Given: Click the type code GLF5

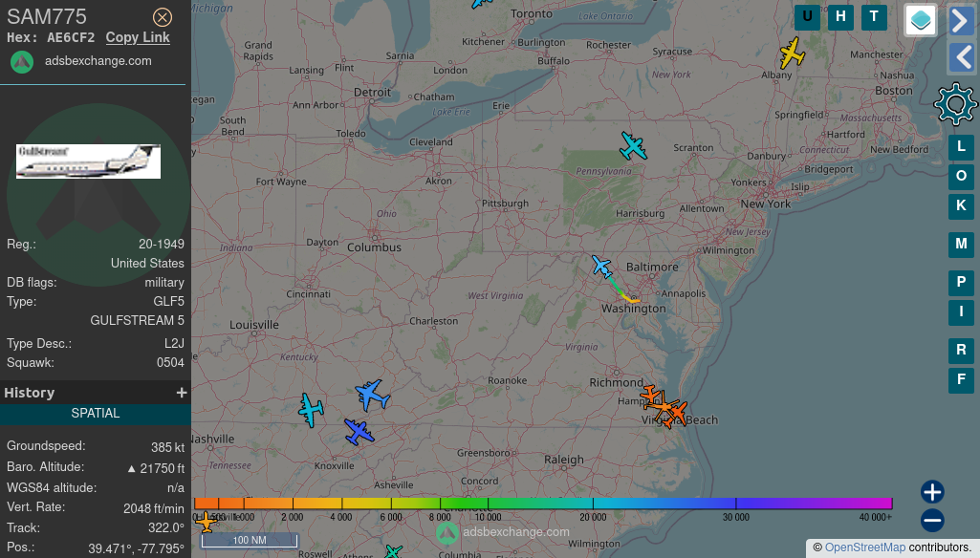Looking at the screenshot, I should click(x=168, y=302).
